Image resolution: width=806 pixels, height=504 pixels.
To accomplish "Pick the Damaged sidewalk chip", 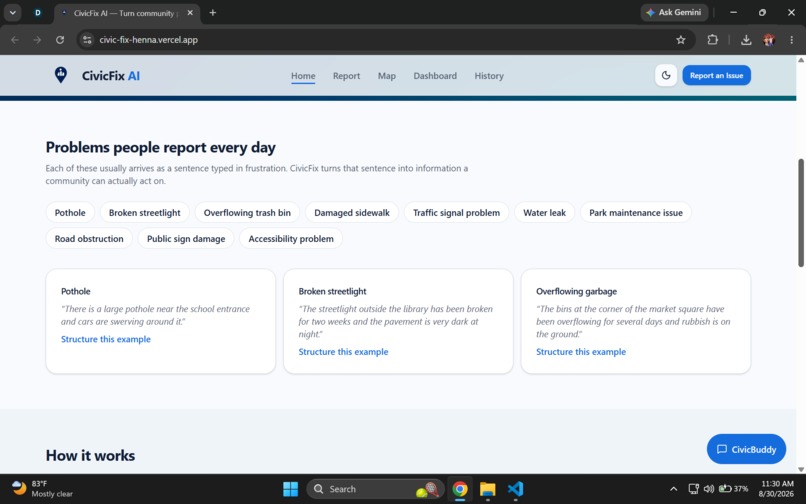I will click(x=352, y=212).
